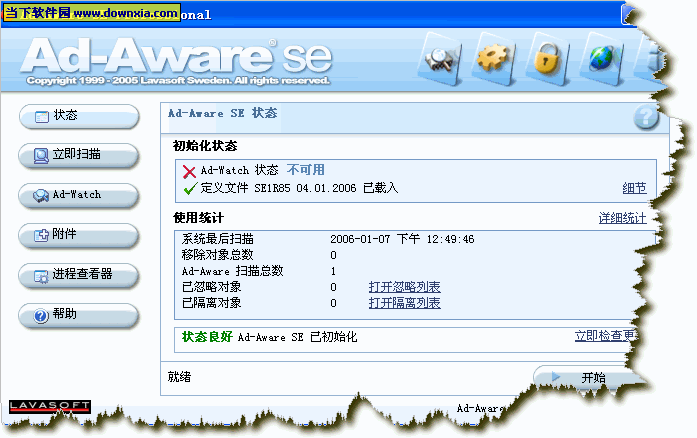
Task: Click the 移除对象总数 label
Action: coord(217,255)
